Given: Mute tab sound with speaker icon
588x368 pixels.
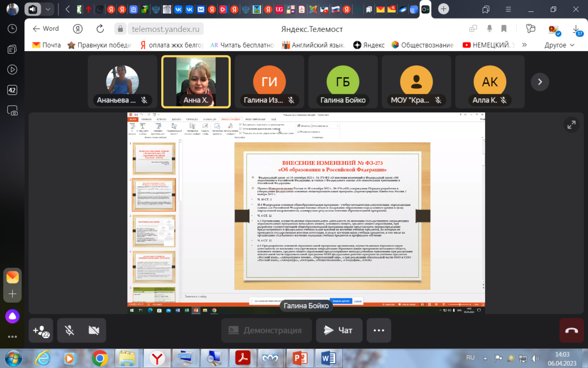Looking at the screenshot, I should (32, 9).
